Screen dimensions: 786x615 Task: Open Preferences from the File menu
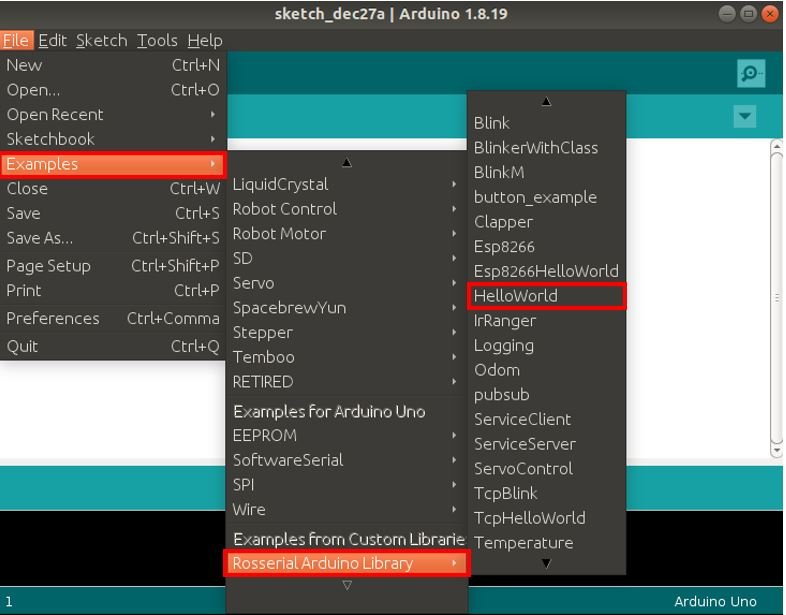pos(113,318)
